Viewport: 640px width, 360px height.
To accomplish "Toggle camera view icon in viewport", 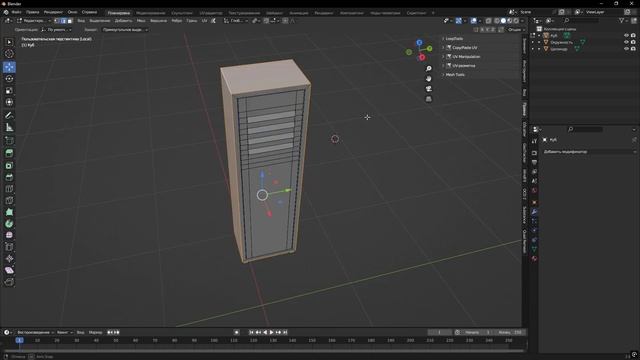I will [429, 89].
